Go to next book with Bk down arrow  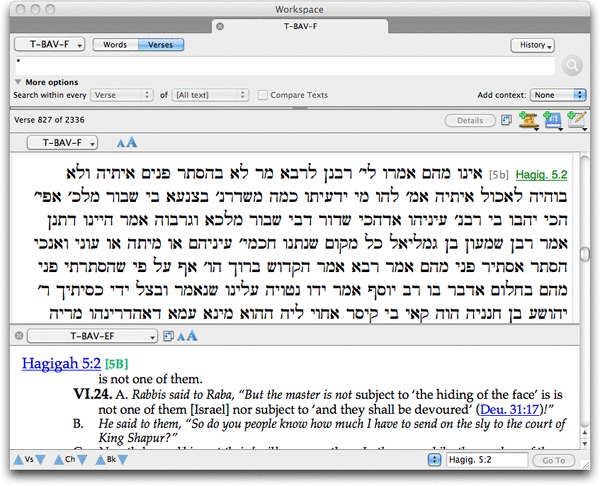click(122, 460)
